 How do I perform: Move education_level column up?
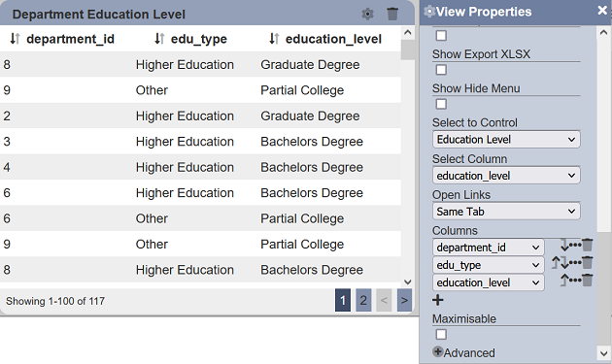[x=564, y=280]
